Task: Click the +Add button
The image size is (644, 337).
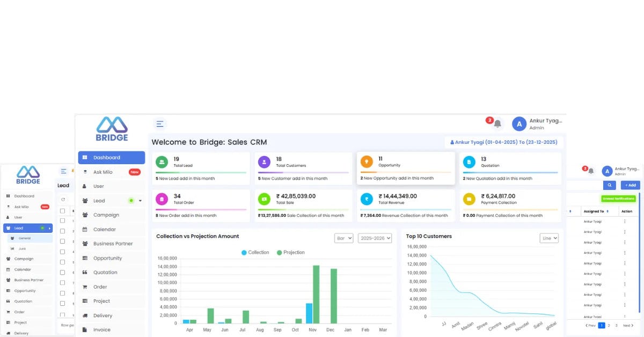Action: pos(630,185)
